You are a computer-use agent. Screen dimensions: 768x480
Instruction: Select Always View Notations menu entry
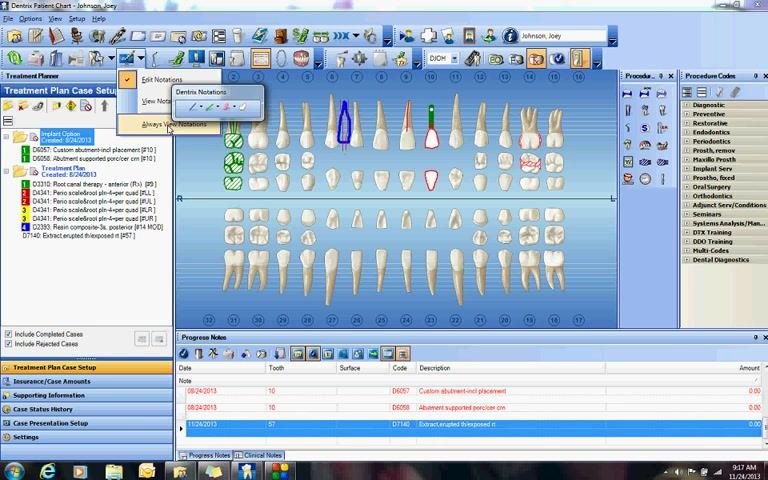(x=169, y=124)
